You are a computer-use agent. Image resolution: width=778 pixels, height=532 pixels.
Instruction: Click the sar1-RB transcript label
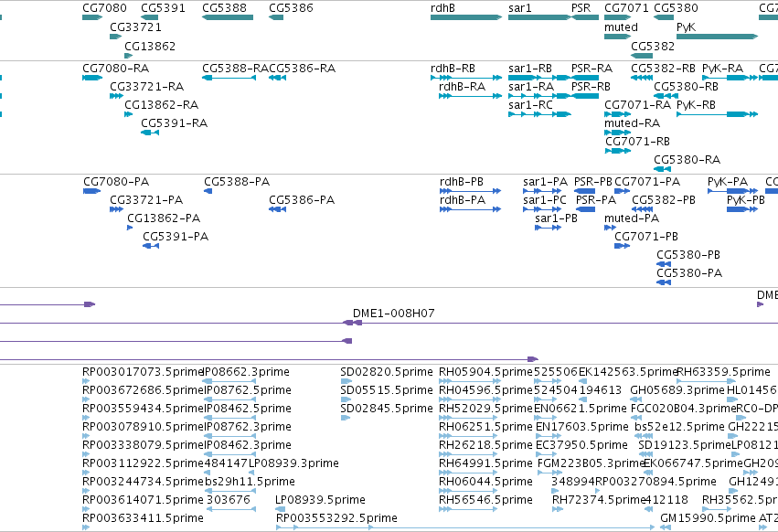tap(530, 68)
